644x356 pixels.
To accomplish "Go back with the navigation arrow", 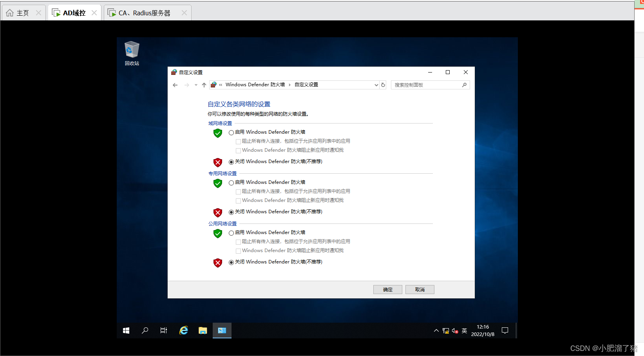I will tap(175, 85).
